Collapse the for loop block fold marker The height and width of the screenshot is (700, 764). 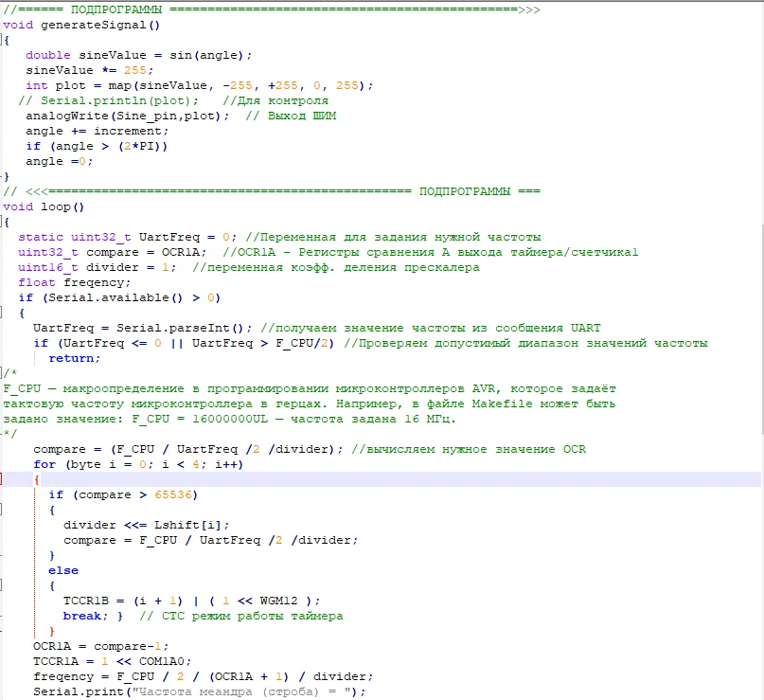[4, 479]
